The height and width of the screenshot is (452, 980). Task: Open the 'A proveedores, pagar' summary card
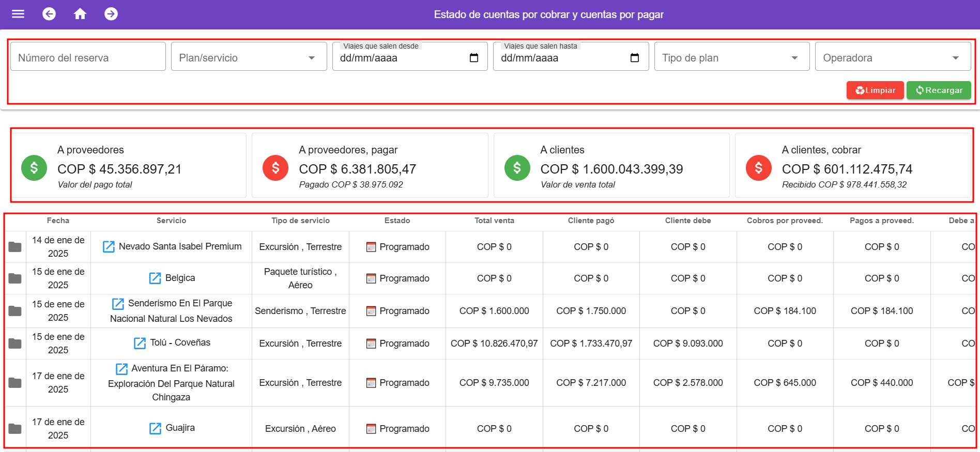370,166
